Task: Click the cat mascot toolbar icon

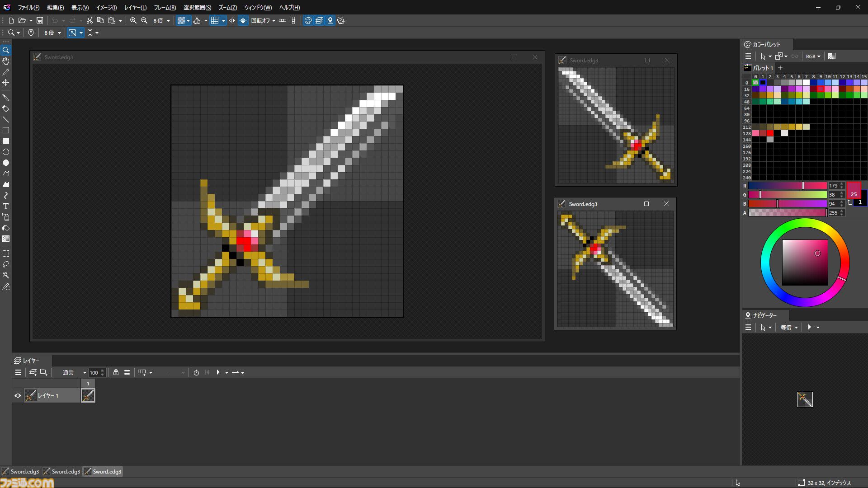Action: [x=341, y=20]
